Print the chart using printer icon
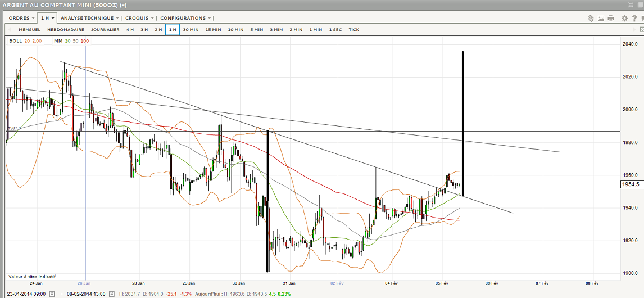The width and height of the screenshot is (644, 298). (x=610, y=18)
